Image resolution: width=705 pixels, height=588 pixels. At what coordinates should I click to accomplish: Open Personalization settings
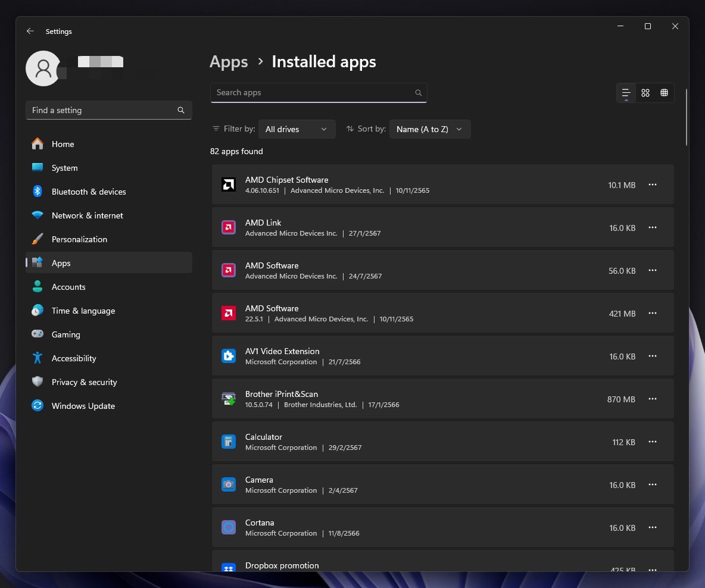[x=109, y=239]
